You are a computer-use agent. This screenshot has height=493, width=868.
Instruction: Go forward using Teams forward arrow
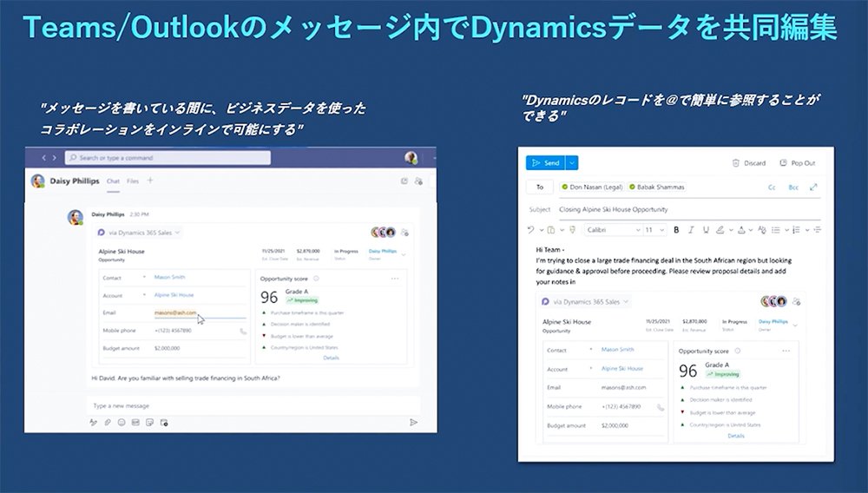point(54,158)
